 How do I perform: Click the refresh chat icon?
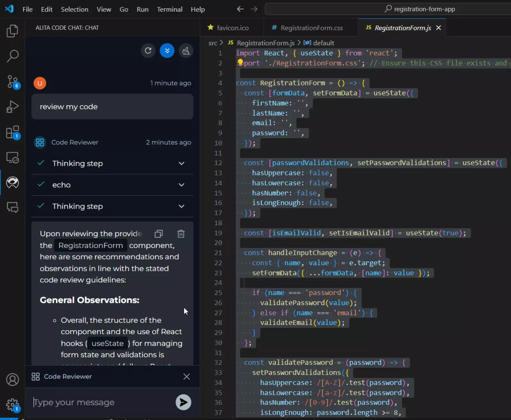[x=148, y=50]
